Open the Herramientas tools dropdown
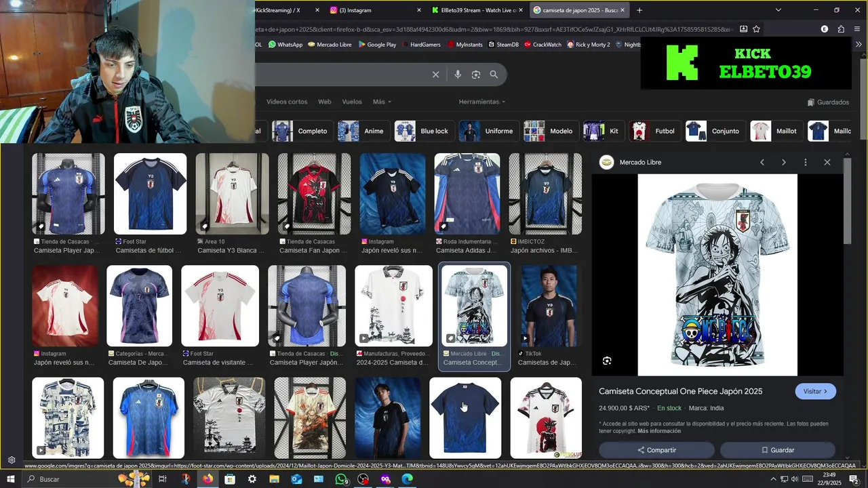 coord(482,102)
